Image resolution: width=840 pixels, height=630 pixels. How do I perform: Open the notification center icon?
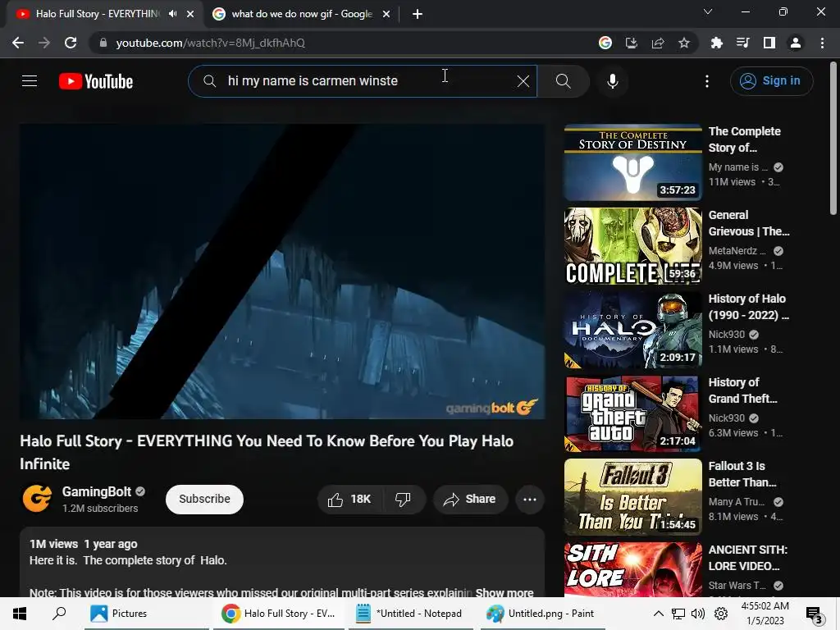pyautogui.click(x=813, y=615)
